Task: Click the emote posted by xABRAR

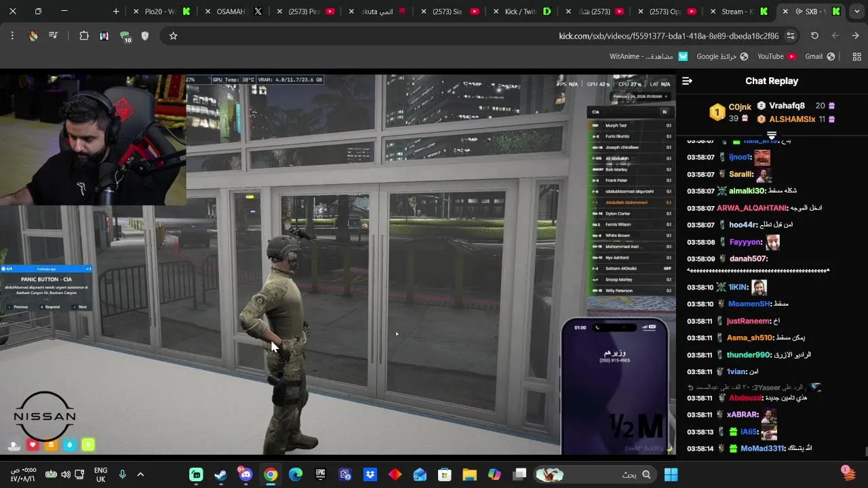Action: coord(768,415)
